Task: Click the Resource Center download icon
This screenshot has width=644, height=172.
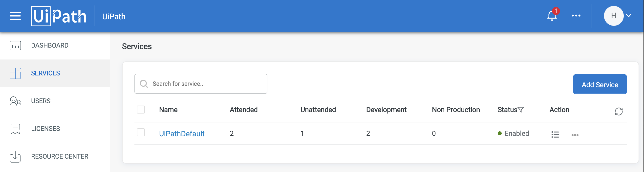Action: tap(15, 157)
